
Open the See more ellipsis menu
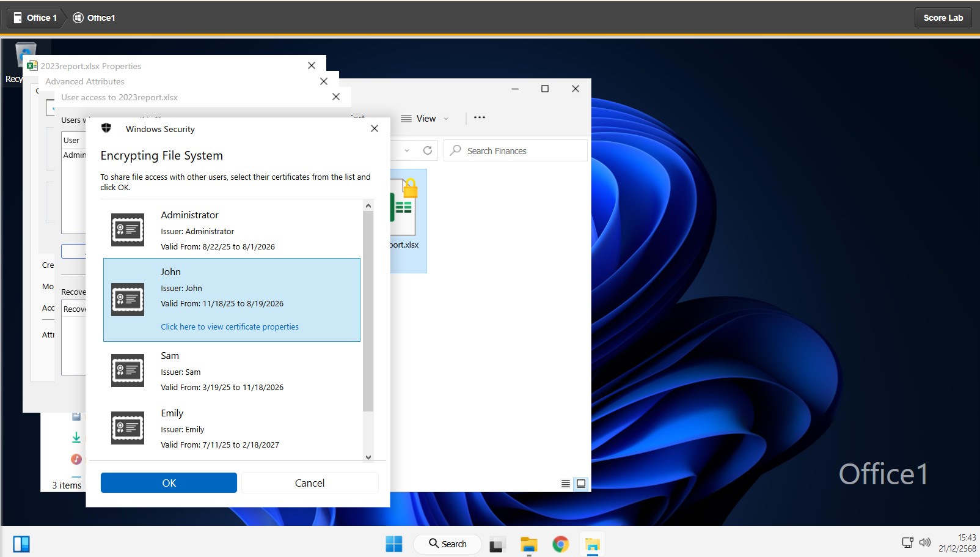pos(480,117)
